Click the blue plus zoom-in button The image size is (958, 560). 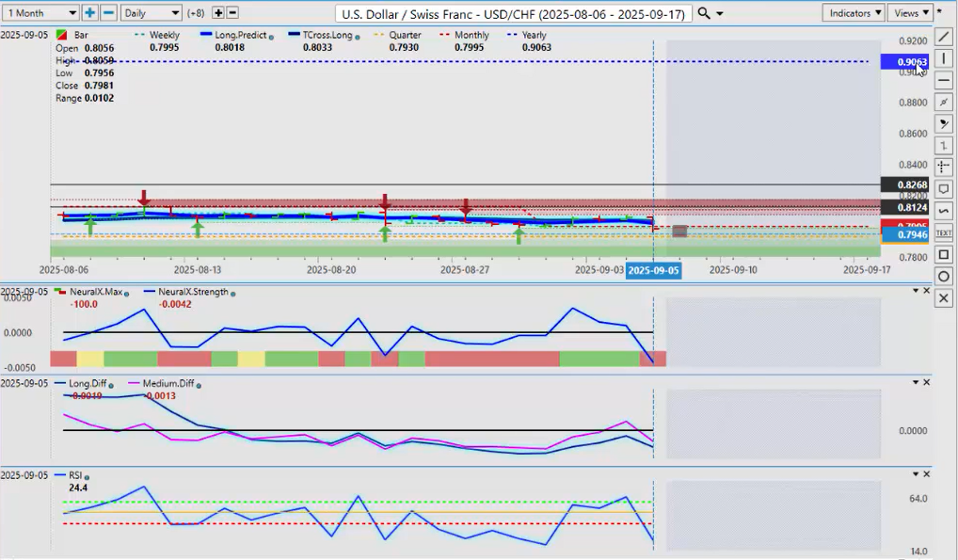89,13
